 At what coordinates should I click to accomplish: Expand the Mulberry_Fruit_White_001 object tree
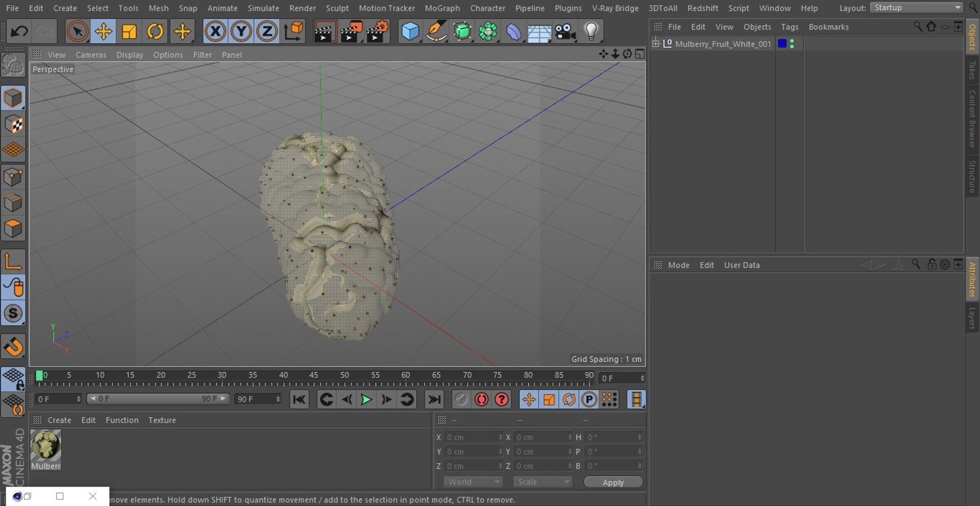[656, 43]
